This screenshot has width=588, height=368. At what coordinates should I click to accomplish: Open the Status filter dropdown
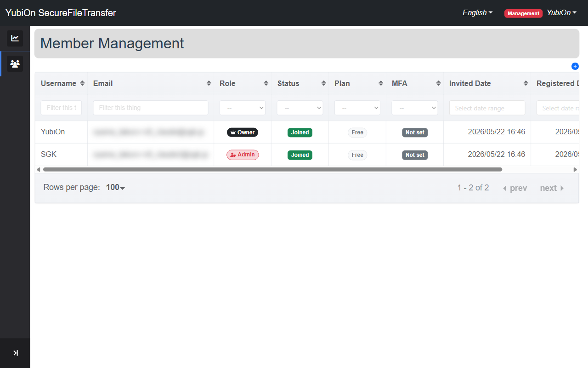pyautogui.click(x=300, y=108)
